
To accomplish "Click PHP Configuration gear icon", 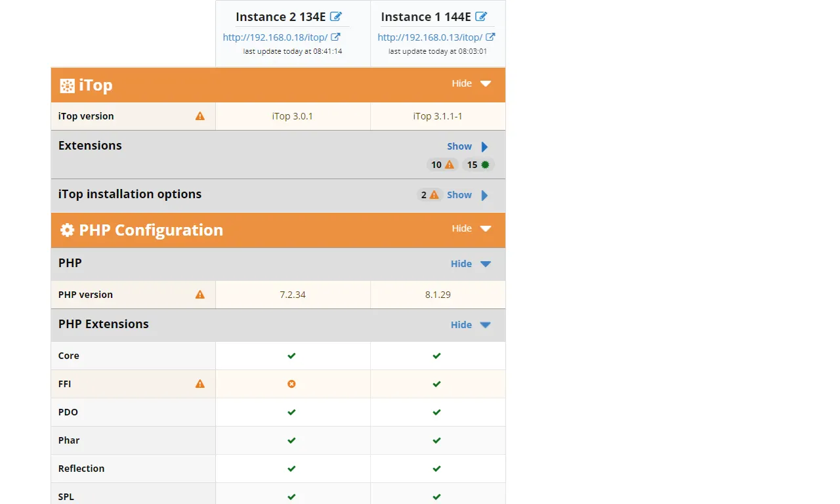I will point(67,230).
